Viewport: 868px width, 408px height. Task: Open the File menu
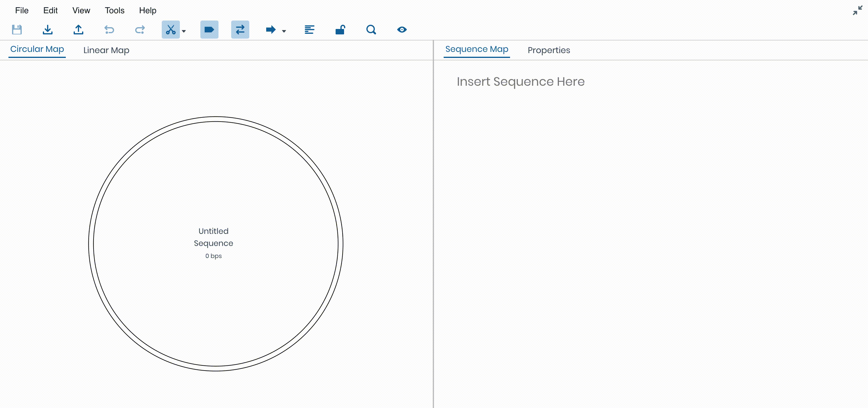point(21,11)
